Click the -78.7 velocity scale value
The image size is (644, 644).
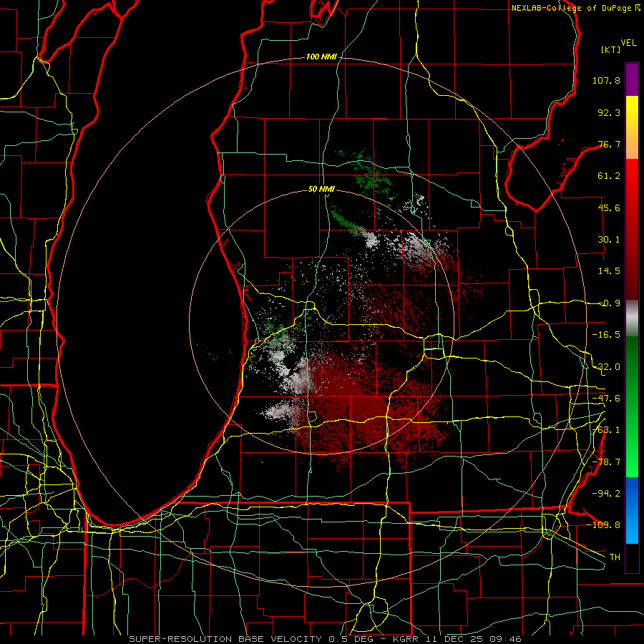pos(606,462)
